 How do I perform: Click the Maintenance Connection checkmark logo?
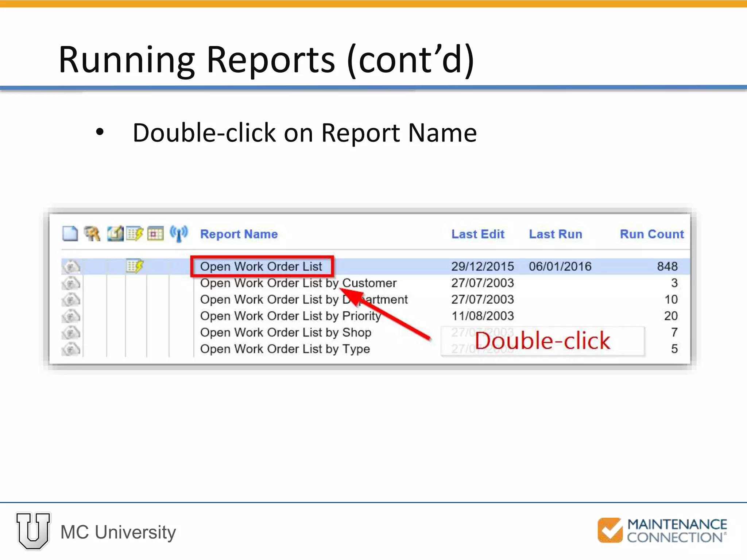pyautogui.click(x=610, y=530)
